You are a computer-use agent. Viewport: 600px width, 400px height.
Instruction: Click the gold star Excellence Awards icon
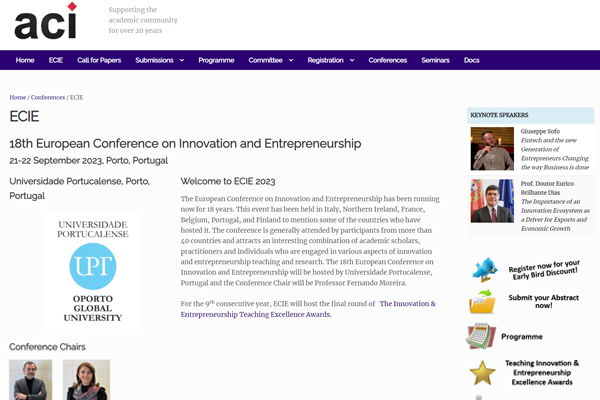(x=483, y=373)
